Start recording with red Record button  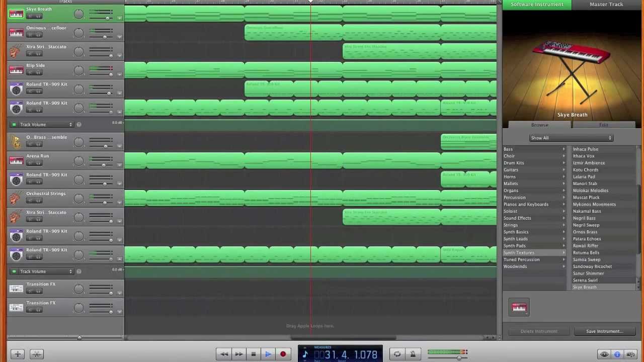point(283,354)
